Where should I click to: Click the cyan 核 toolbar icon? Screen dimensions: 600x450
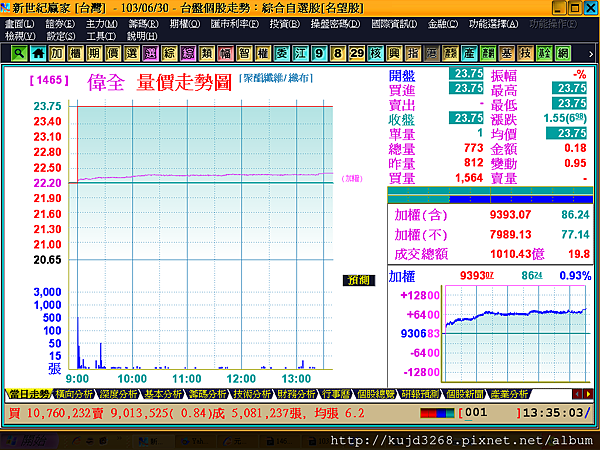(375, 53)
